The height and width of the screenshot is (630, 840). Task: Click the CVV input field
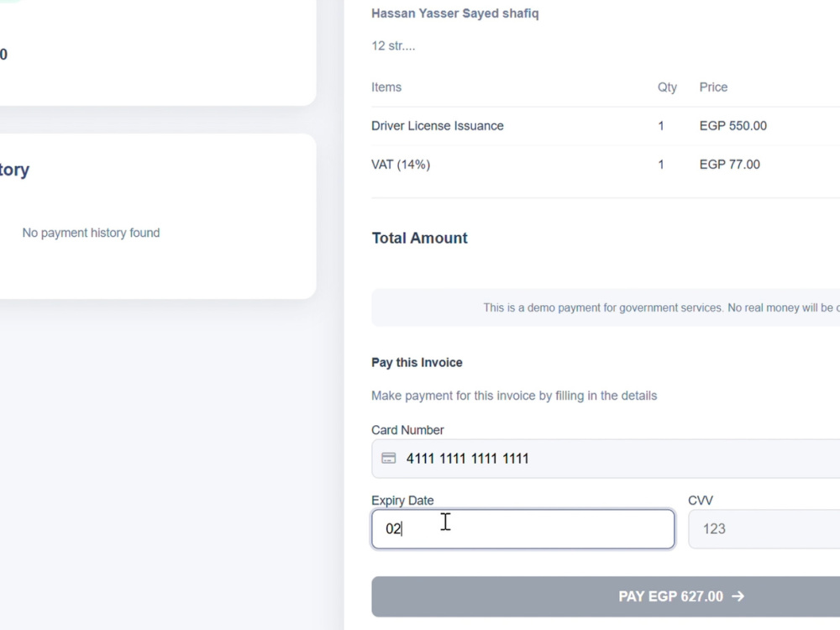[764, 528]
